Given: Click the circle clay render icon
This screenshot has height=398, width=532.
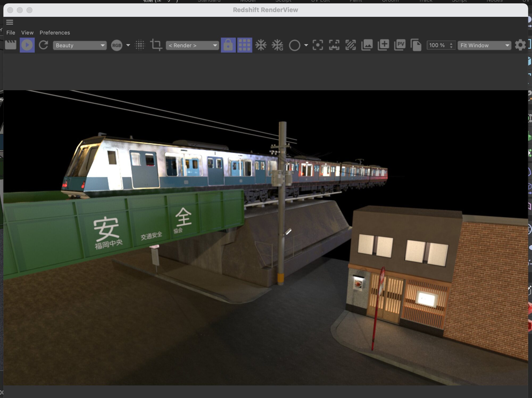Looking at the screenshot, I should pos(294,45).
